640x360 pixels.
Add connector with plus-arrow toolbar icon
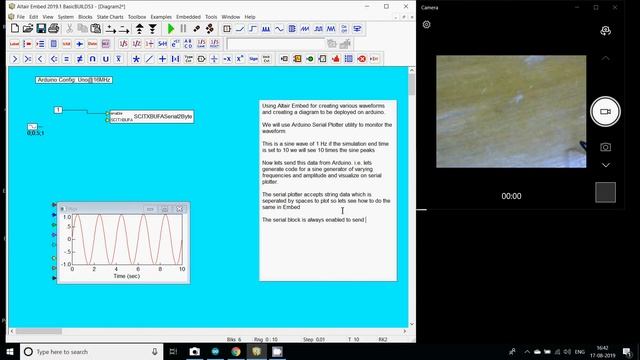pos(111,29)
